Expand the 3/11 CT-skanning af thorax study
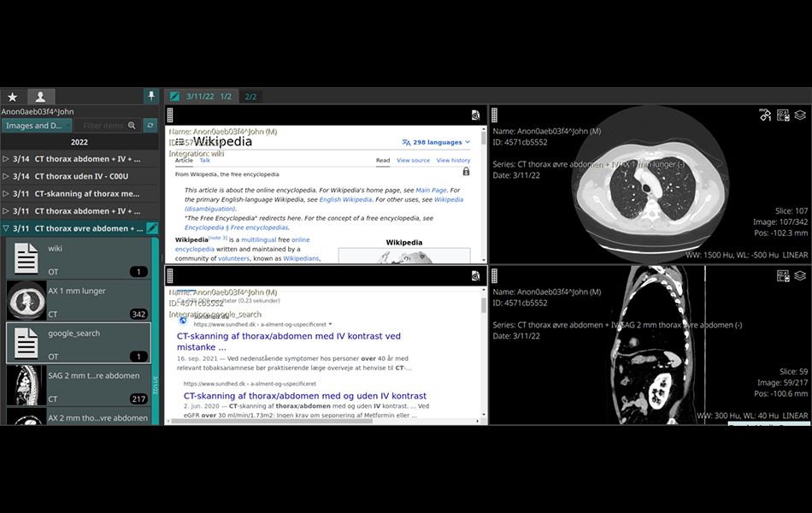The image size is (812, 513). pyautogui.click(x=6, y=194)
